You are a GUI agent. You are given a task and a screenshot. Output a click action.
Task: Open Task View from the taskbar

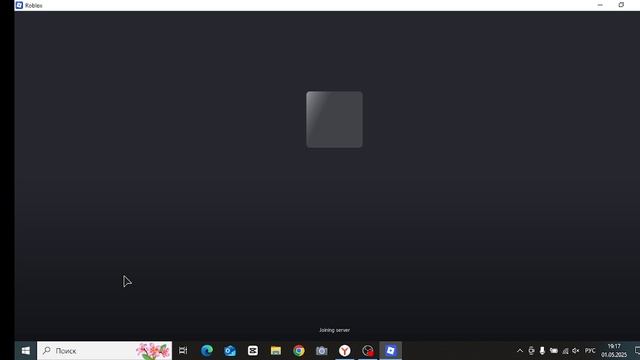point(183,351)
